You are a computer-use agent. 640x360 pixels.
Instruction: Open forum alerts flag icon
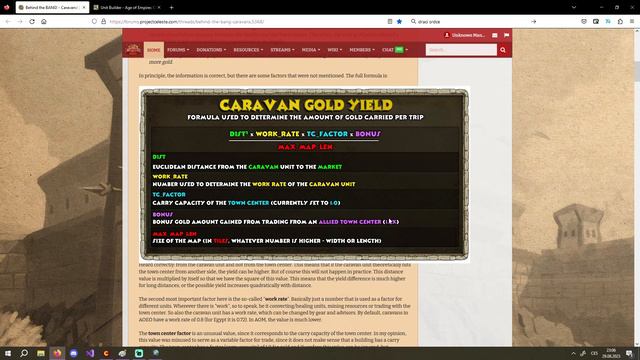pos(507,35)
